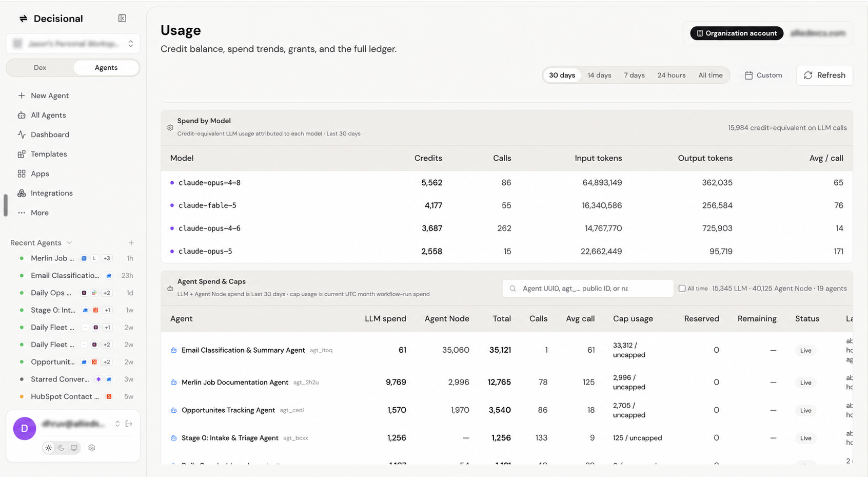Viewport: 868px width, 477px height.
Task: Open Templates via its grid-plus icon
Action: (22, 154)
